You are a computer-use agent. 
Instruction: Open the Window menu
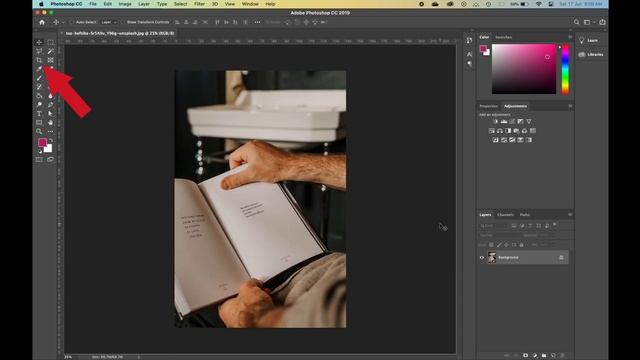click(250, 4)
